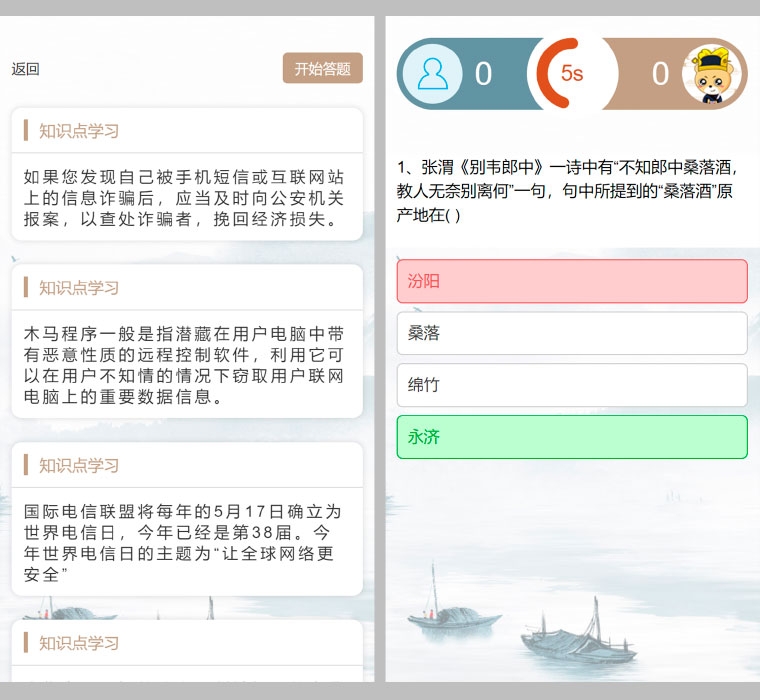Viewport: 760px width, 700px height.
Task: Click 知识点学习 header above the 国际电信联盟 card
Action: pos(79,465)
